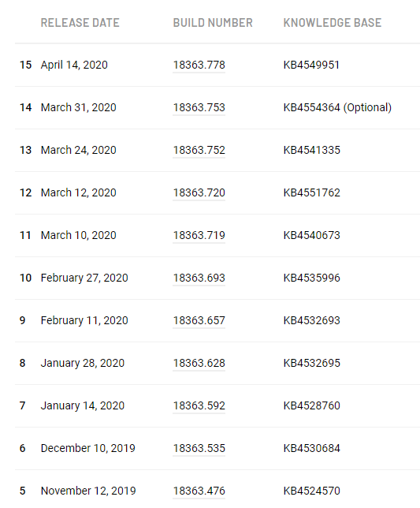Image resolution: width=420 pixels, height=508 pixels.
Task: Open build number 18363.778 link
Action: pyautogui.click(x=199, y=65)
